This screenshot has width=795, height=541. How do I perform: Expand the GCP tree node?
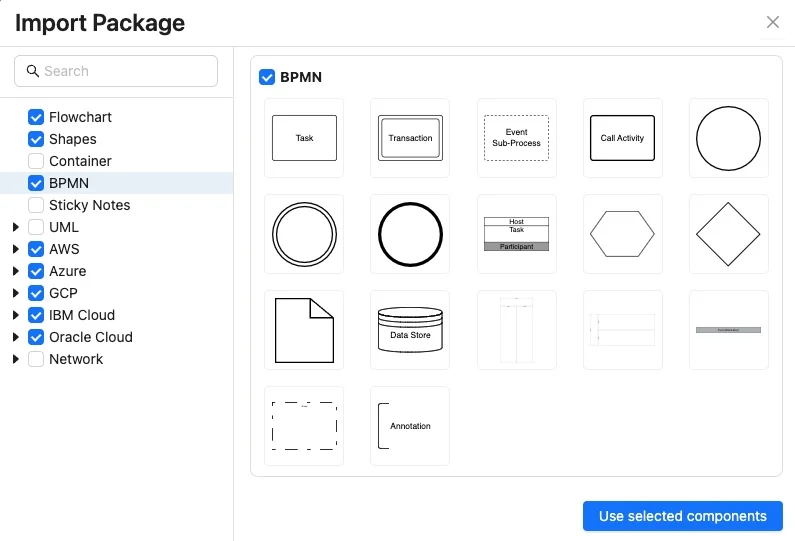click(x=16, y=293)
